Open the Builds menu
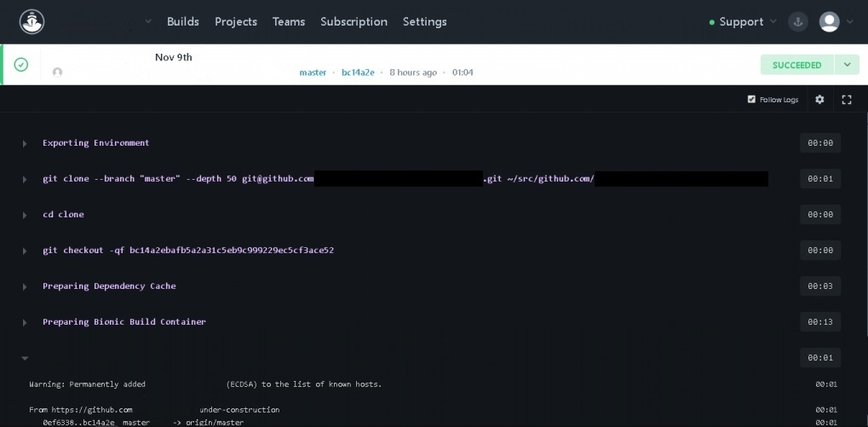Viewport: 868px width, 427px height. click(x=183, y=21)
